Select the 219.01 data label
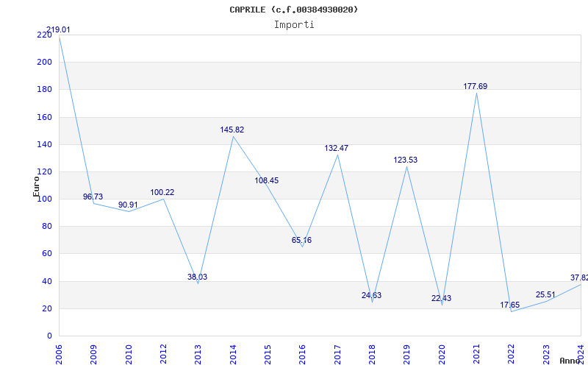 click(x=58, y=29)
